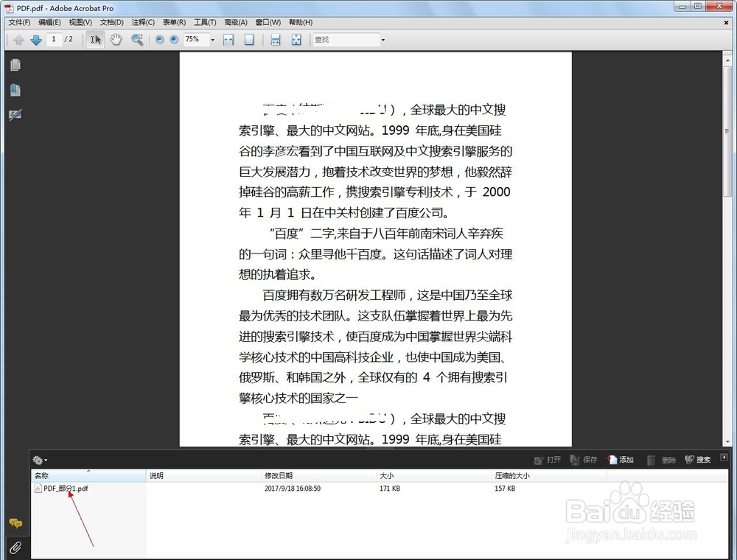Pick the Marquee Zoom tool
The width and height of the screenshot is (737, 560).
pyautogui.click(x=137, y=40)
